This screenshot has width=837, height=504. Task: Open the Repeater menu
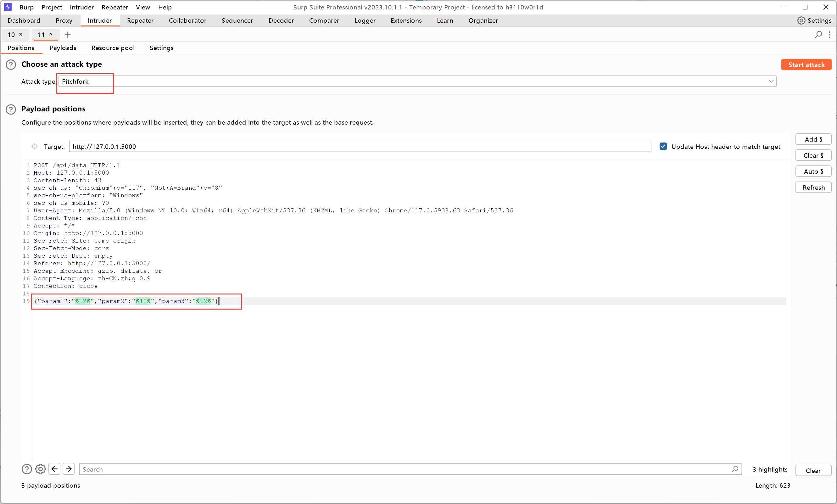[x=115, y=7]
